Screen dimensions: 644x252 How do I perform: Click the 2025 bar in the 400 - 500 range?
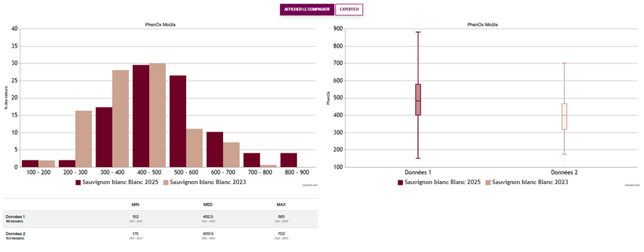point(140,116)
